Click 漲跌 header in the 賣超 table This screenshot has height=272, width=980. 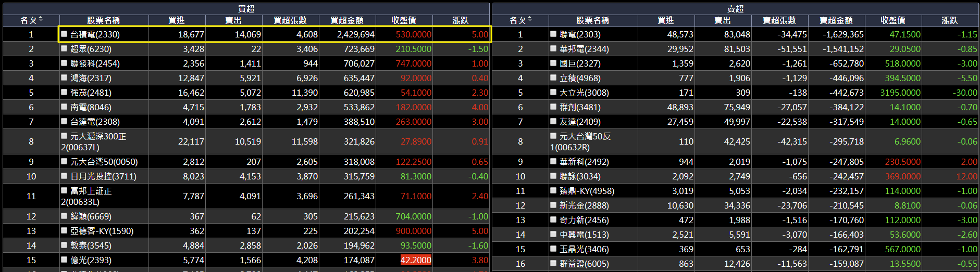[x=950, y=20]
